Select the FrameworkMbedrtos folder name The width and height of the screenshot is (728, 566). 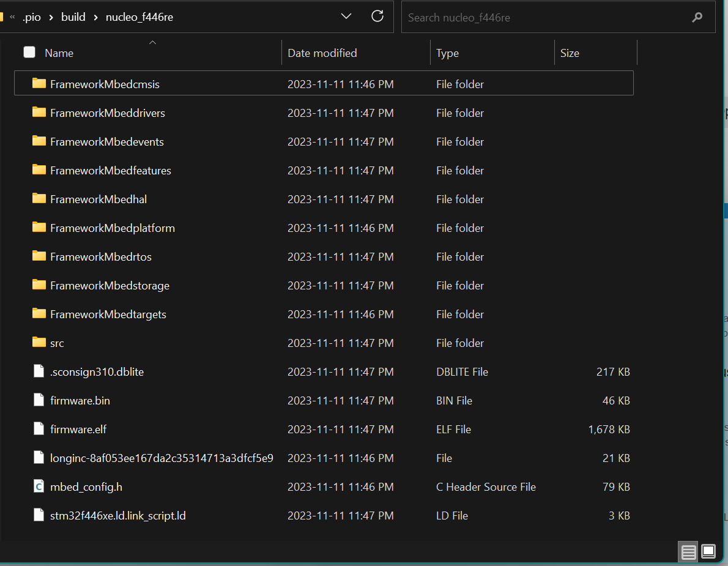[x=101, y=257]
